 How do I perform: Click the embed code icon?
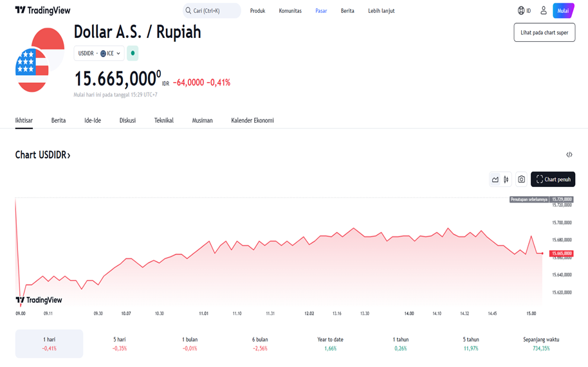[x=569, y=155]
